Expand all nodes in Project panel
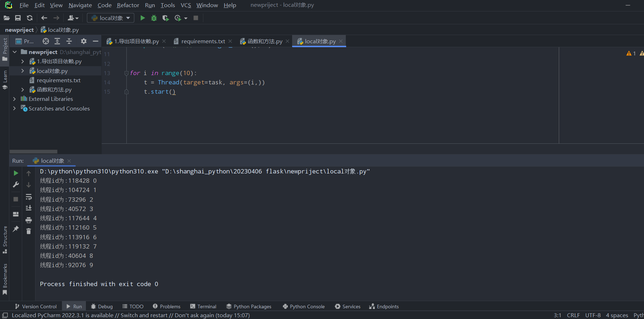This screenshot has height=319, width=644. click(x=57, y=41)
